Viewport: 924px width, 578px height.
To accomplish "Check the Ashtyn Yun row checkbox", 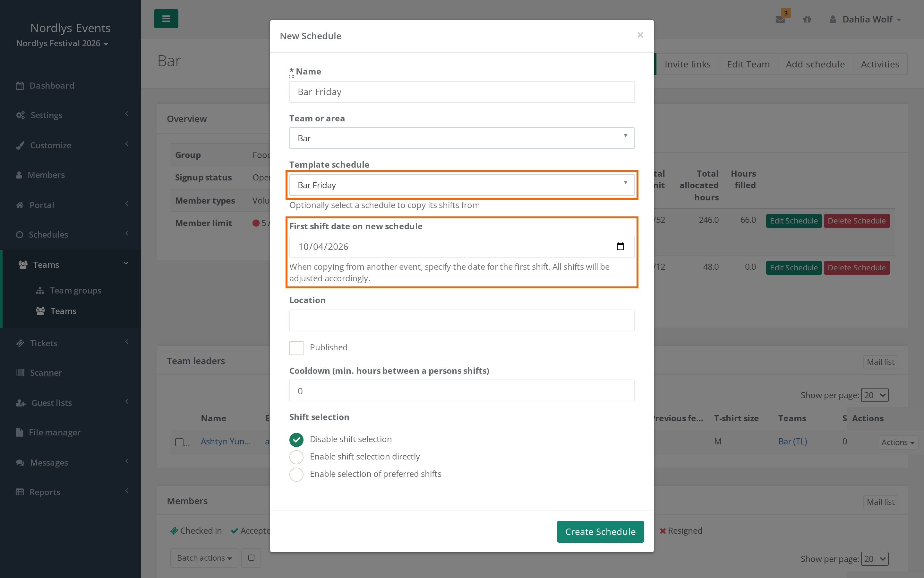I will click(x=179, y=442).
